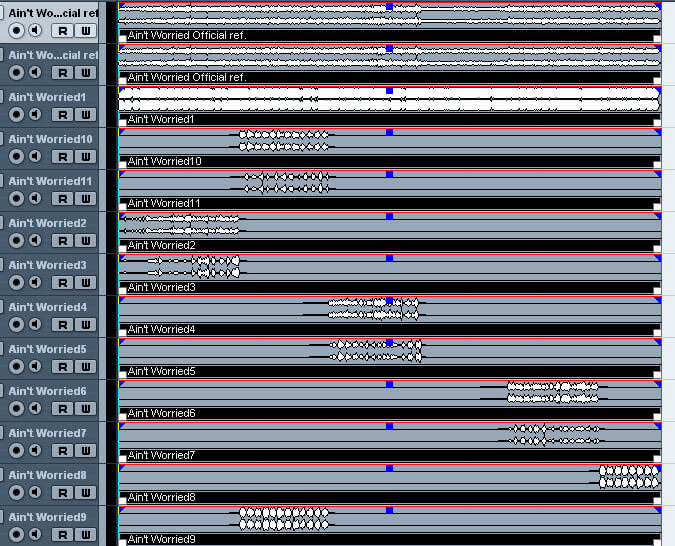This screenshot has width=675, height=546.
Task: Record-enable the Ain't Worried7 track
Action: point(16,450)
